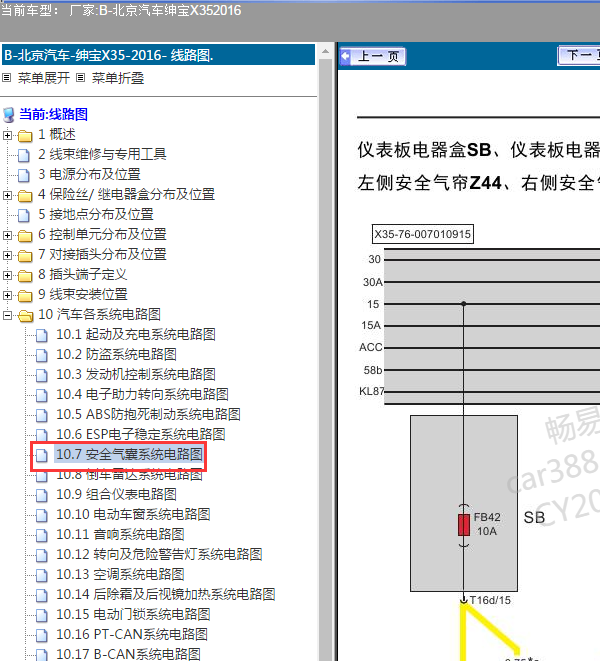600x661 pixels.
Task: Click page icon beside '10.12 转向及危险警告灯系统电路图'
Action: (x=42, y=556)
